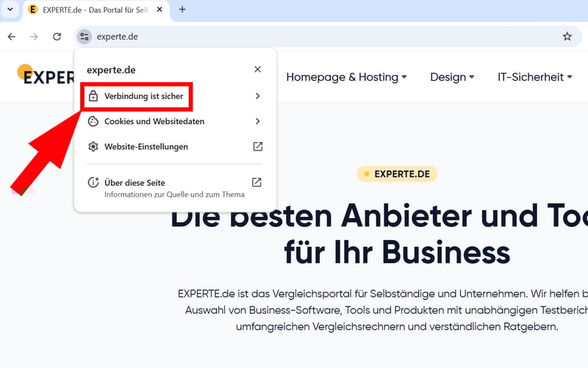
Task: Open 'Website-Einstellungen' entry
Action: pos(175,146)
